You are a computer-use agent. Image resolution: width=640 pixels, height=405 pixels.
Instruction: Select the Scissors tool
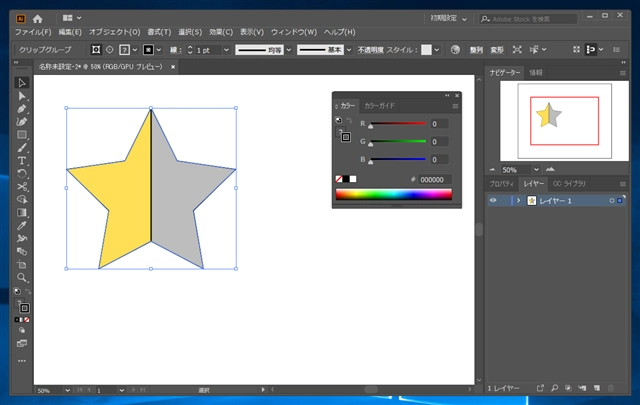tap(22, 187)
